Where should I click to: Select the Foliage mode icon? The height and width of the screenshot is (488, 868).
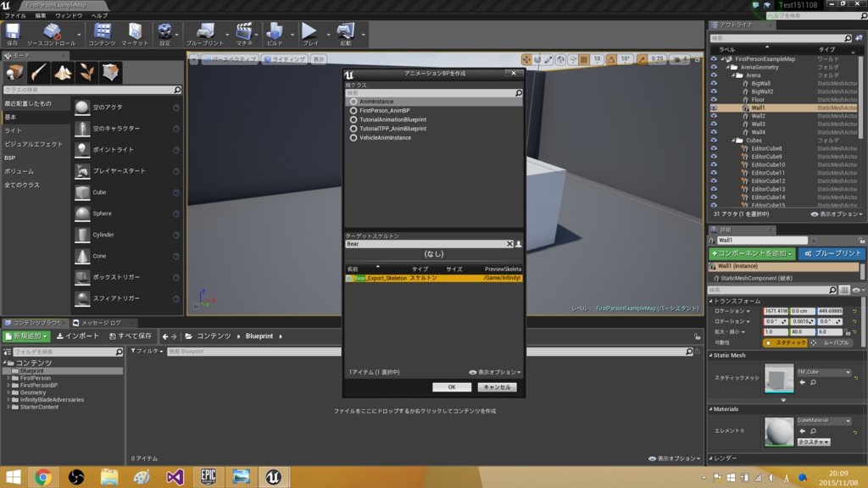(86, 73)
